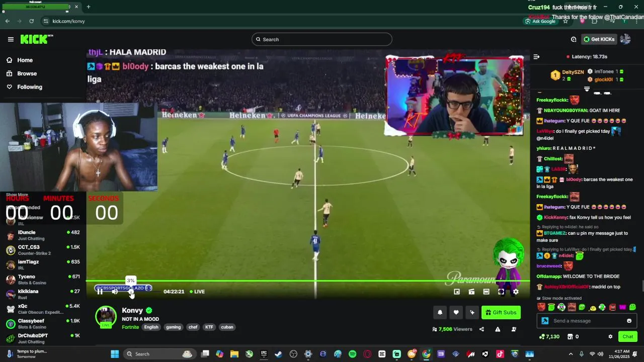Go back in the browser
The height and width of the screenshot is (362, 644).
[x=7, y=21]
